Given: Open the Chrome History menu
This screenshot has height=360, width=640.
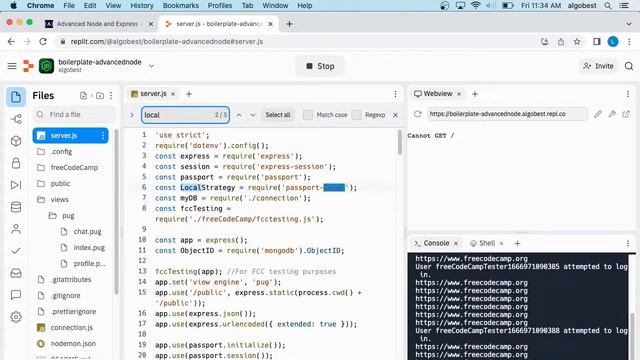Looking at the screenshot, I should [x=142, y=6].
